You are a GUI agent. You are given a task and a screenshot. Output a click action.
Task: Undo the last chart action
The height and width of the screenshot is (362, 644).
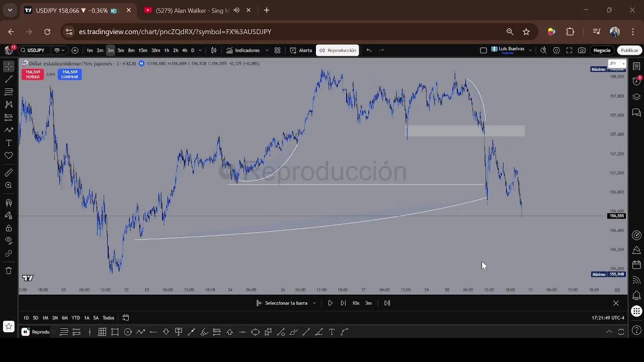click(369, 50)
